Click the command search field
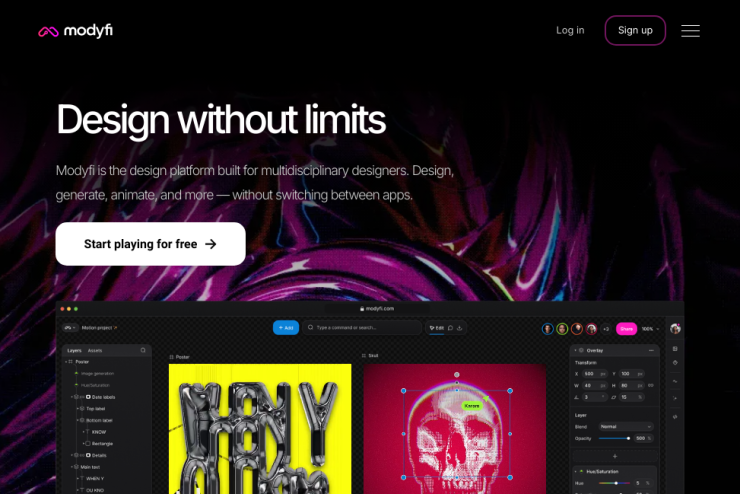The image size is (740, 494). pyautogui.click(x=362, y=327)
